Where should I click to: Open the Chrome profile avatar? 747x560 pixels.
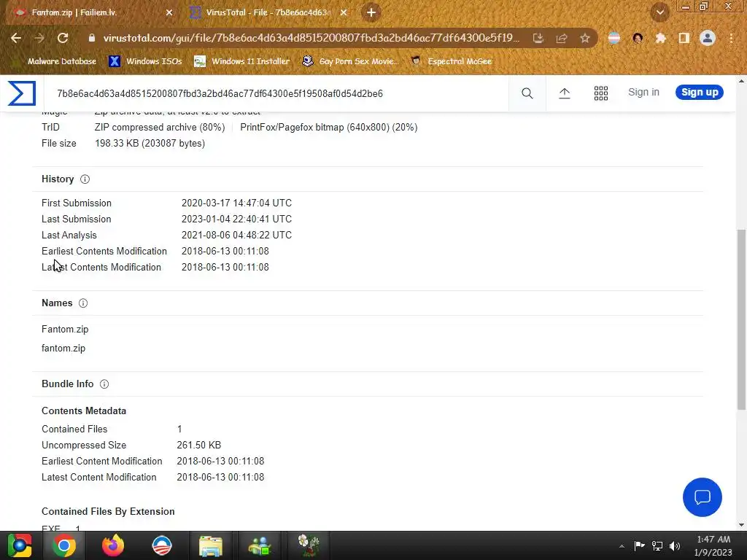(708, 38)
